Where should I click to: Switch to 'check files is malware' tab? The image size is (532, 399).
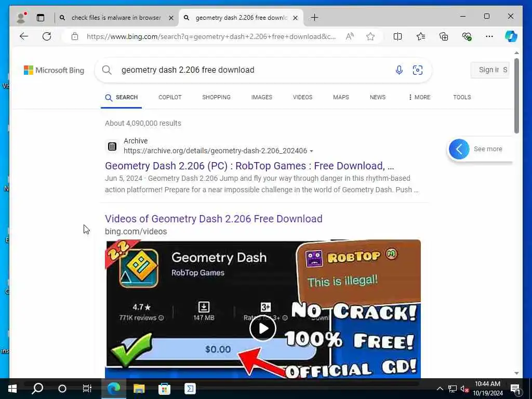pyautogui.click(x=116, y=18)
